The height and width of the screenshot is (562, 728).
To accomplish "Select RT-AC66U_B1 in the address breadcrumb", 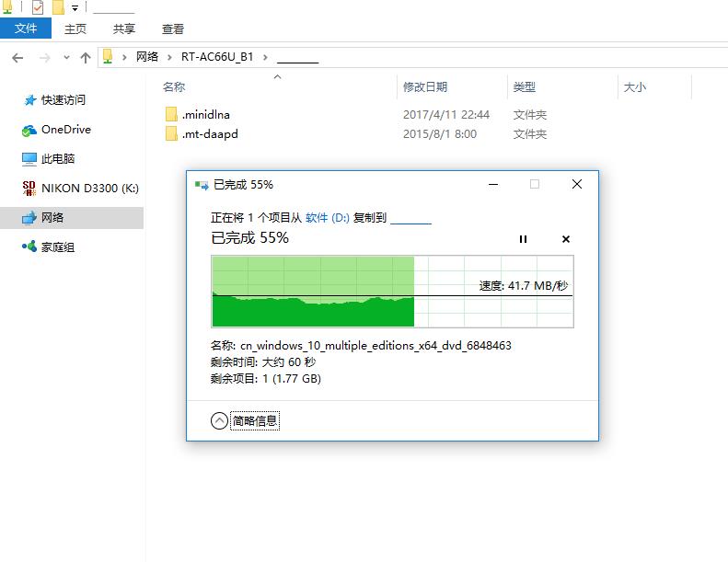I will [217, 57].
